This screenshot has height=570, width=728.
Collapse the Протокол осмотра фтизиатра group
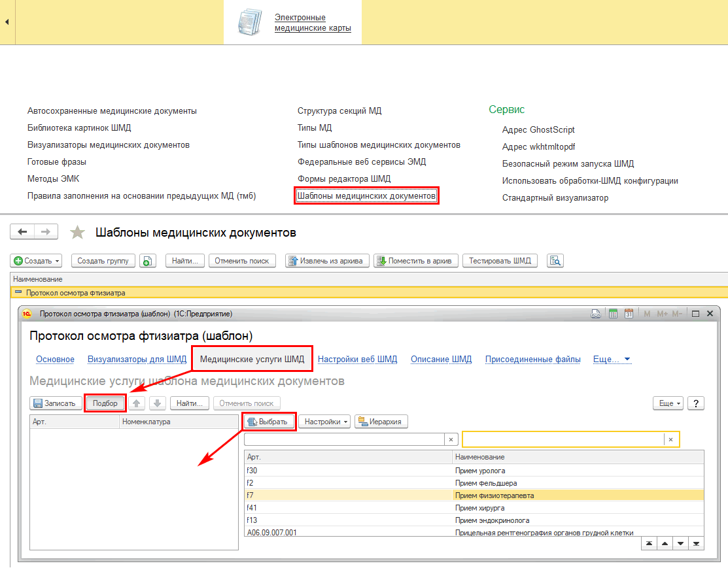pyautogui.click(x=18, y=293)
